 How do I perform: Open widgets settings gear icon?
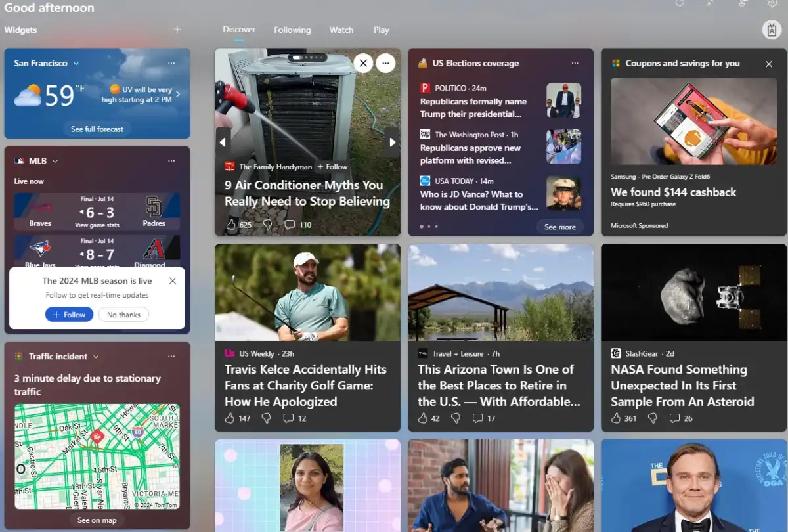tap(772, 3)
